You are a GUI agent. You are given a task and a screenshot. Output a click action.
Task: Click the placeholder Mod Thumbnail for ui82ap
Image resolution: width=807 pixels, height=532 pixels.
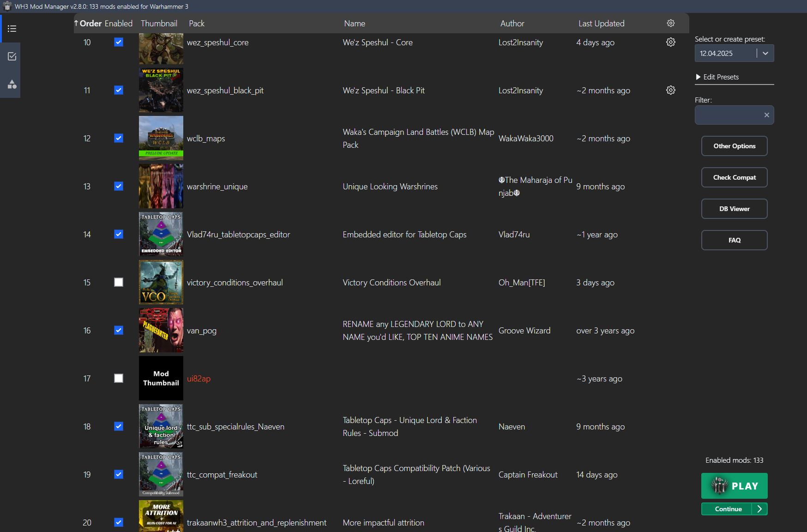click(161, 378)
